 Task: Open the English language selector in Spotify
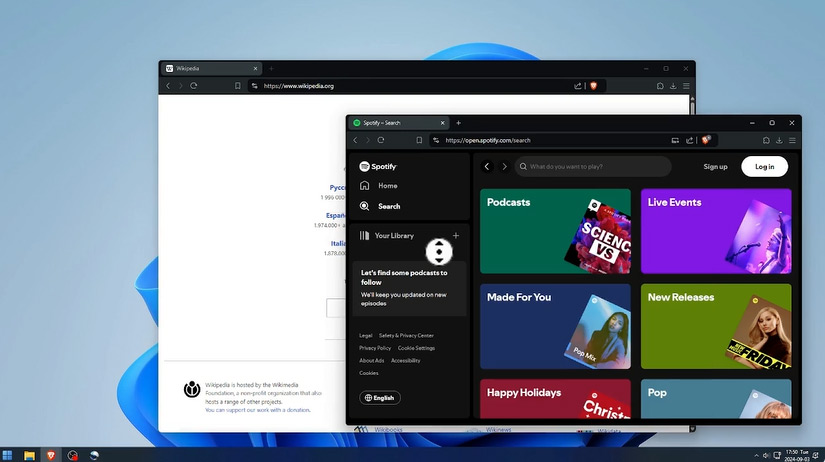[379, 398]
